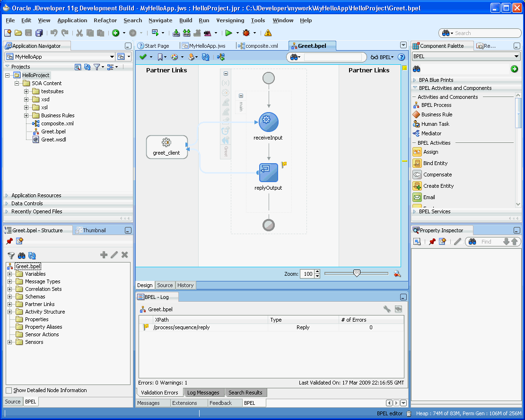The width and height of the screenshot is (525, 420).
Task: Click the greet_client partner link
Action: tap(166, 147)
